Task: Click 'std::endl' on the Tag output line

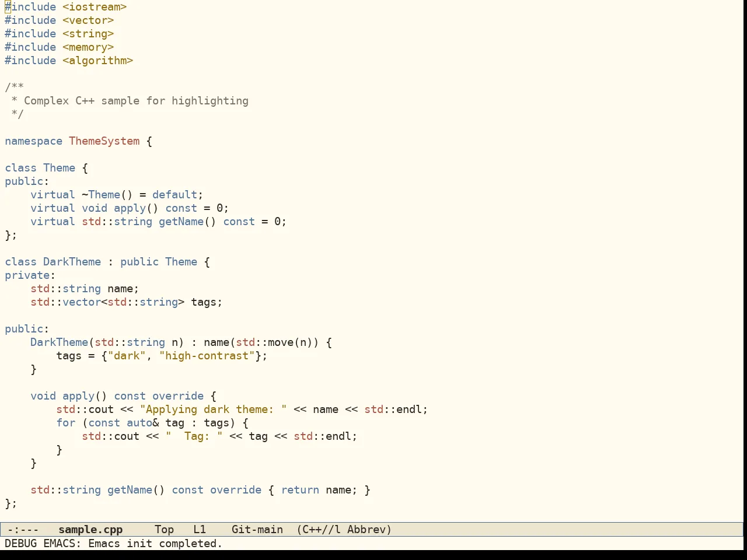Action: click(x=322, y=436)
